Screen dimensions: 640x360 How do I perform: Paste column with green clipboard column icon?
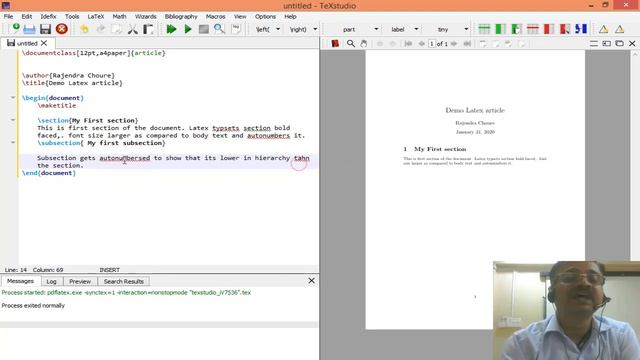pos(516,29)
